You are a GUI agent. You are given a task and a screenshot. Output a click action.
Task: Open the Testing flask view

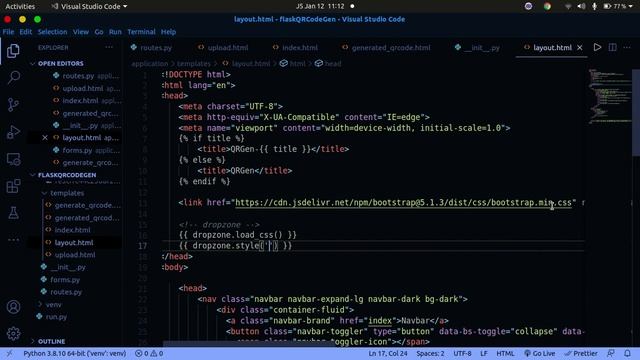click(x=13, y=213)
